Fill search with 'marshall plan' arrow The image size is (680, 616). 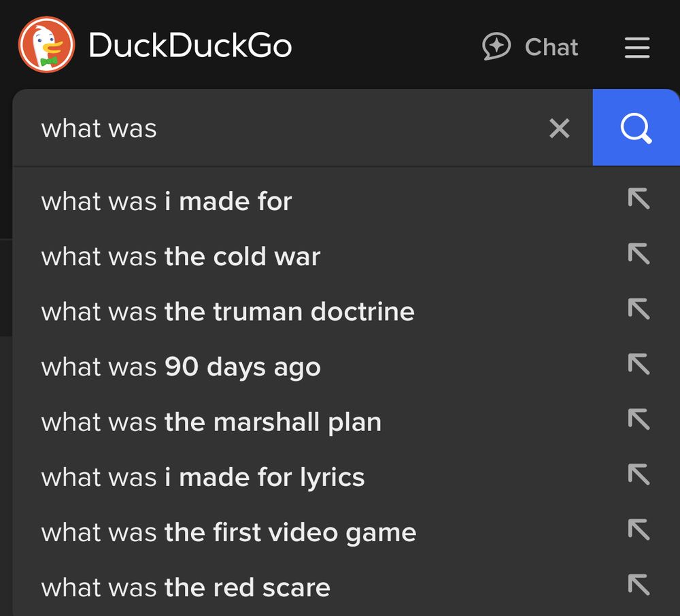(639, 420)
